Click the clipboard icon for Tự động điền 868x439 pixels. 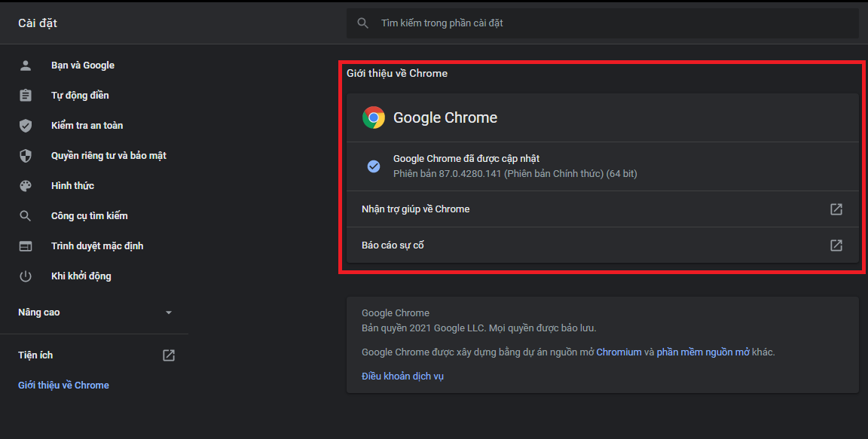[26, 95]
